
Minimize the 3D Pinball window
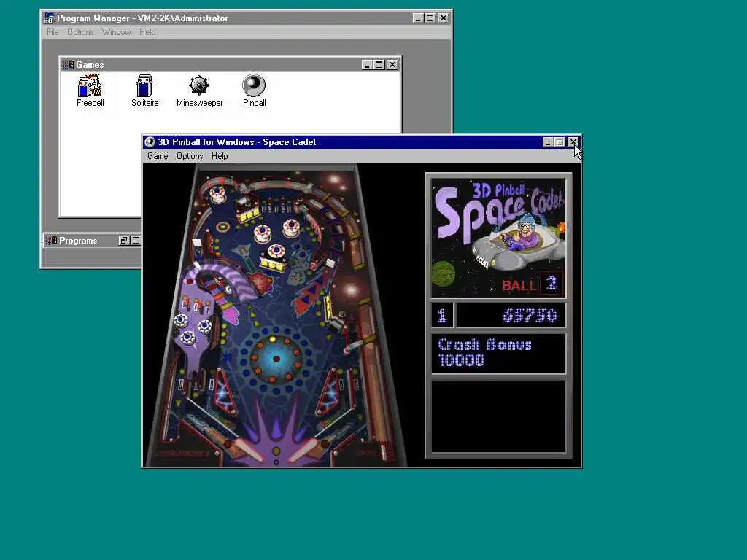548,142
